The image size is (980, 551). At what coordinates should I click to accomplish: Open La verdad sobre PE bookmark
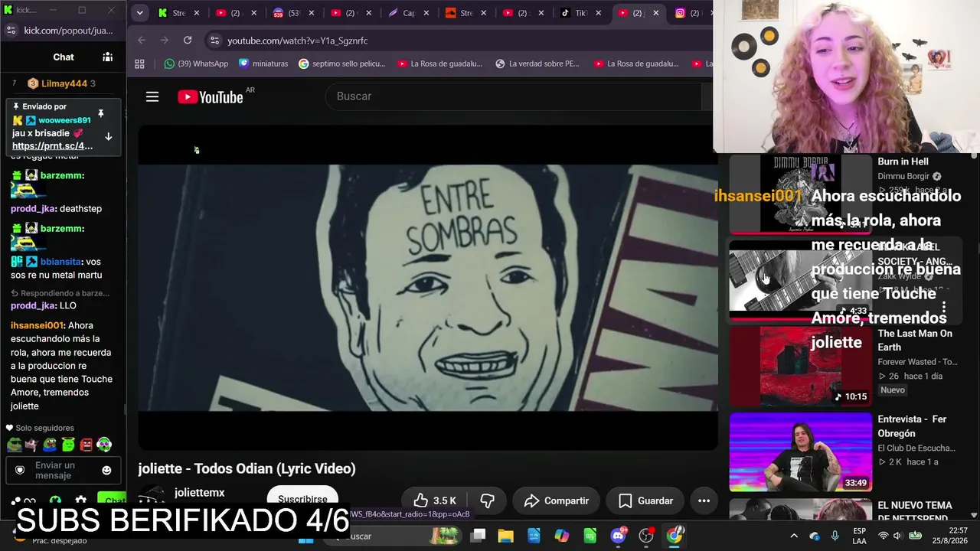click(537, 64)
